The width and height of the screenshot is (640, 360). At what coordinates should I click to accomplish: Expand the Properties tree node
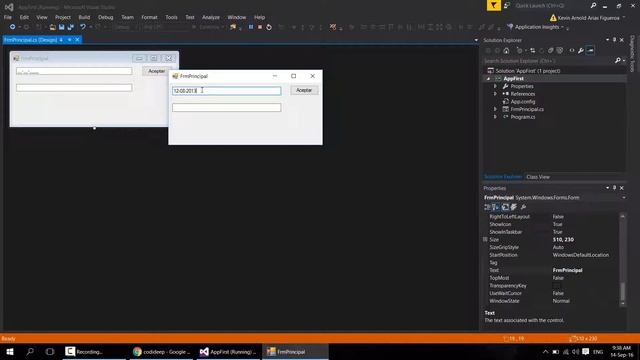(x=495, y=86)
